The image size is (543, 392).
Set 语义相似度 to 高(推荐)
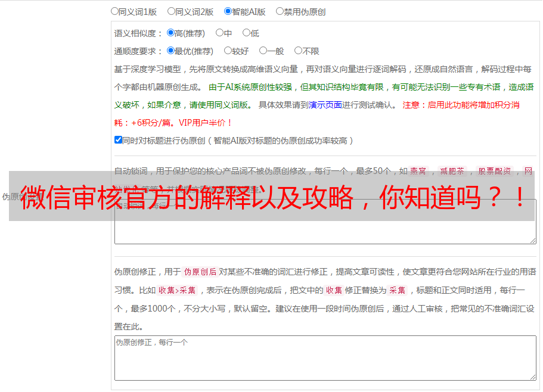(170, 33)
